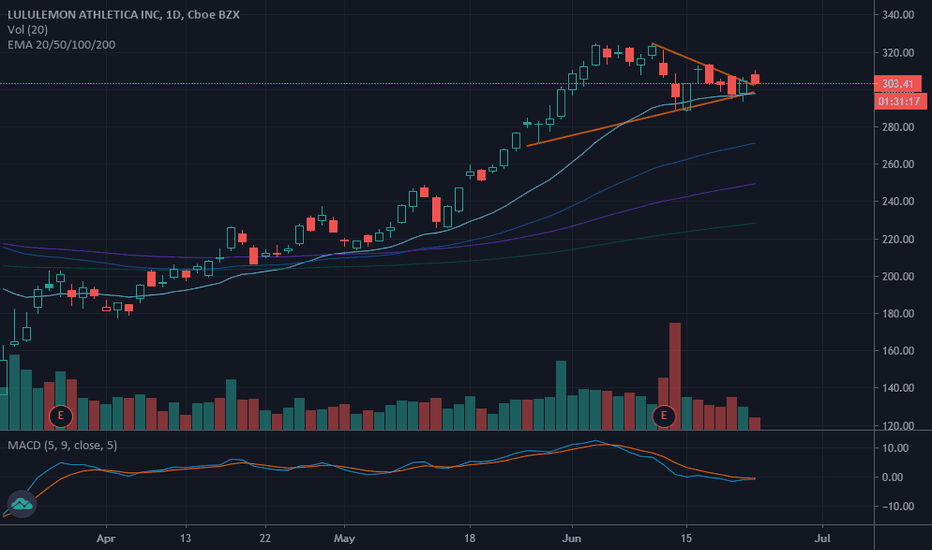
Task: Click the 18 date axis label
Action: tap(470, 538)
